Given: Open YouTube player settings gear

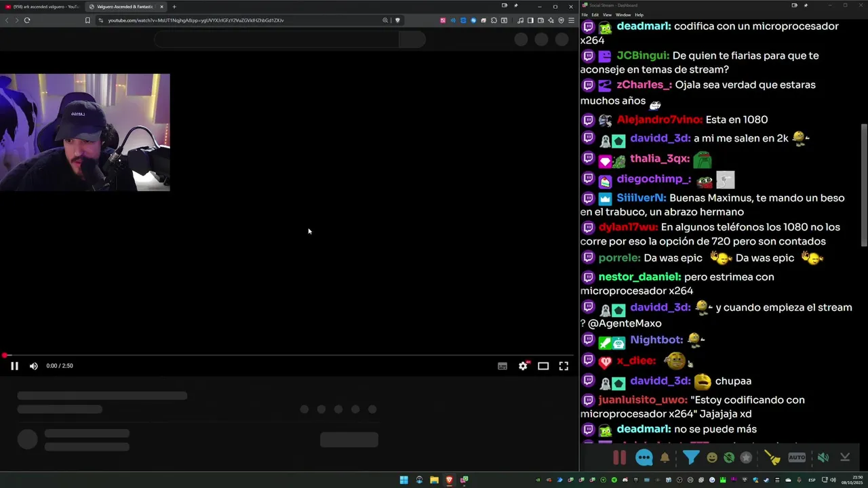Looking at the screenshot, I should 523,366.
